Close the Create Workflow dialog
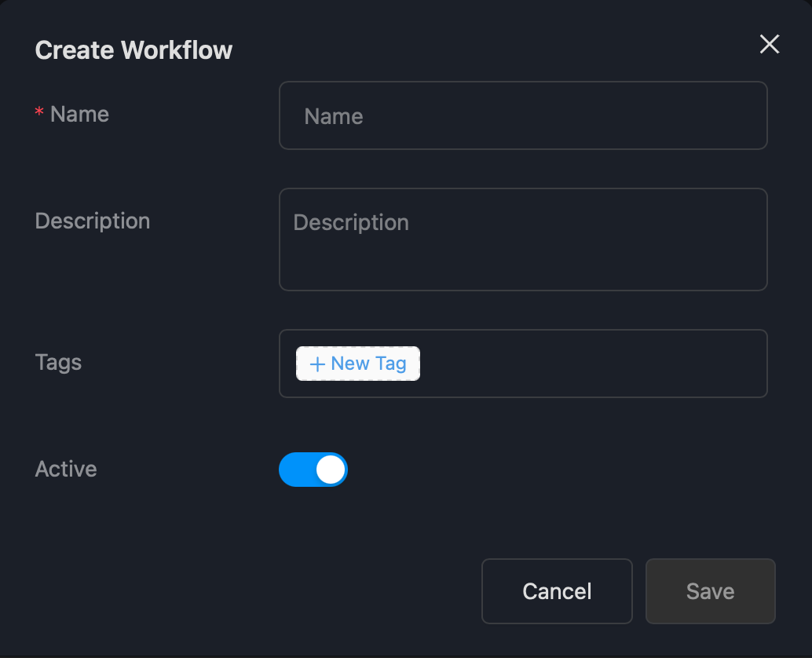This screenshot has height=658, width=812. tap(769, 44)
